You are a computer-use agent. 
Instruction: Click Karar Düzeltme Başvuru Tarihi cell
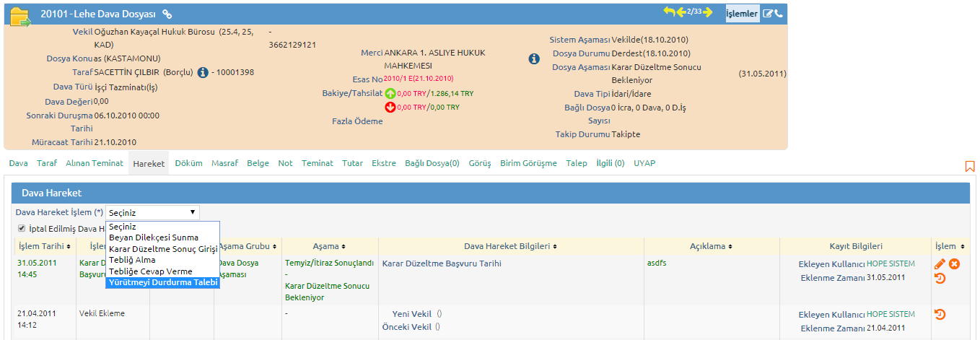click(x=442, y=263)
